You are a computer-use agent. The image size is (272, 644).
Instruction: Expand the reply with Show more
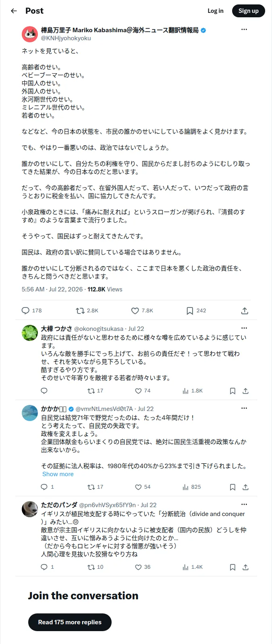tap(58, 474)
